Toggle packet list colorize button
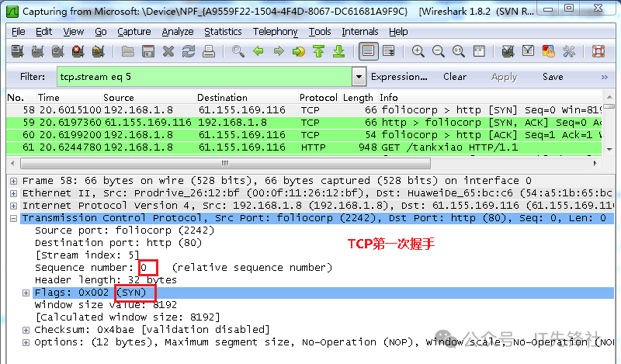The height and width of the screenshot is (364, 621). pyautogui.click(x=368, y=51)
